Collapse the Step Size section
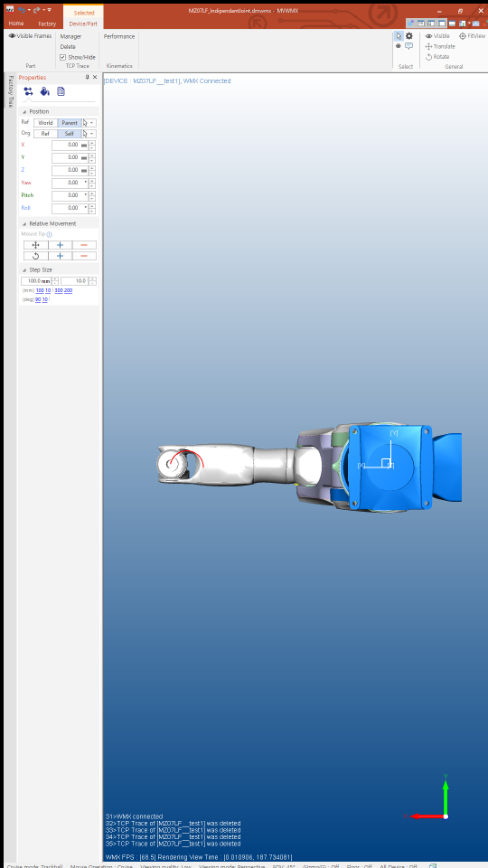Viewport: 488px width, 868px height. click(24, 269)
